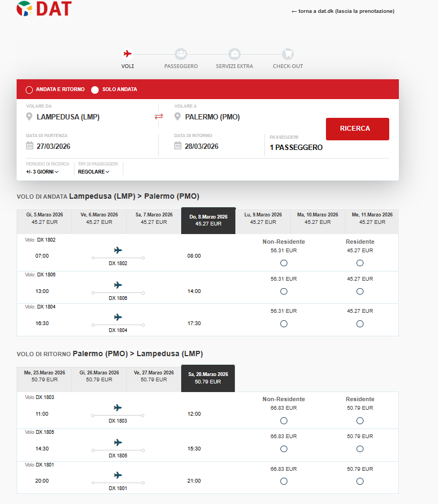This screenshot has width=438, height=504.
Task: Choose Non-Residente fare for flight DX 1802
Action: [x=284, y=263]
